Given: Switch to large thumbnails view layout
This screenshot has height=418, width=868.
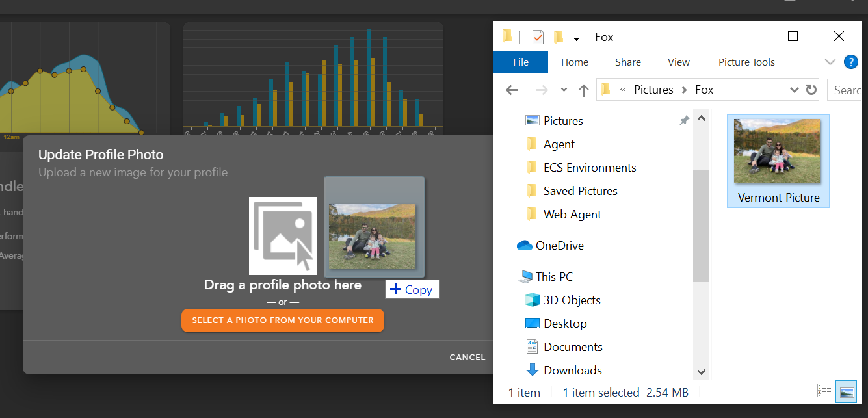Looking at the screenshot, I should [x=847, y=391].
